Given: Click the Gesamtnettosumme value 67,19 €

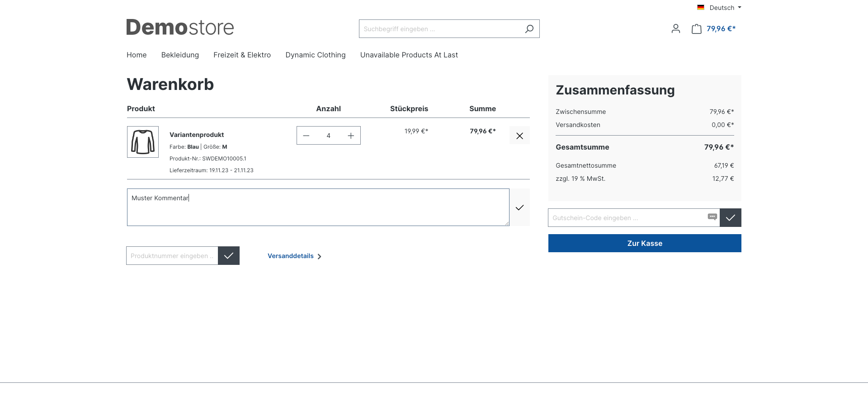Looking at the screenshot, I should (x=724, y=165).
